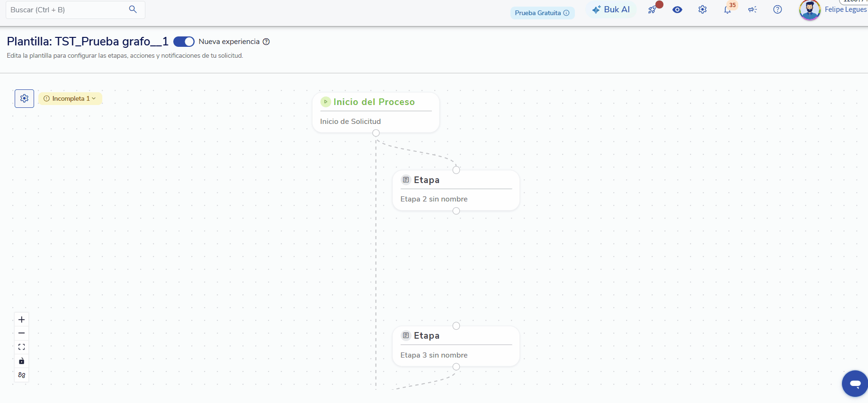Viewport: 868px width, 403px height.
Task: Open help question mark in header
Action: click(778, 9)
